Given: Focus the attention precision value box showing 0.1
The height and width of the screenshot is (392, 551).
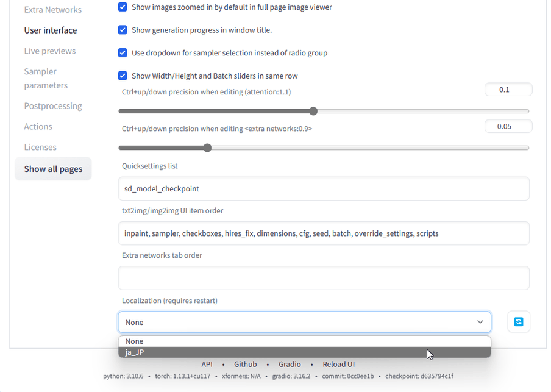Looking at the screenshot, I should click(508, 90).
